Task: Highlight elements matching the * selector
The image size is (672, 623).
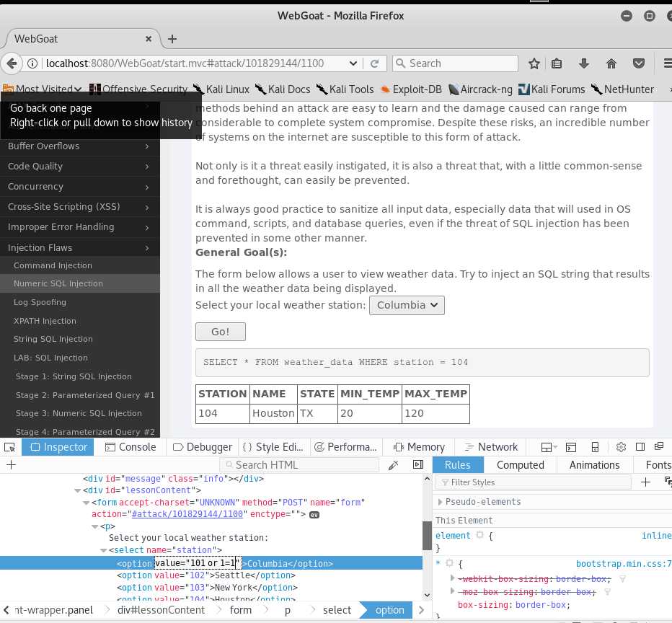Action: coord(449,563)
